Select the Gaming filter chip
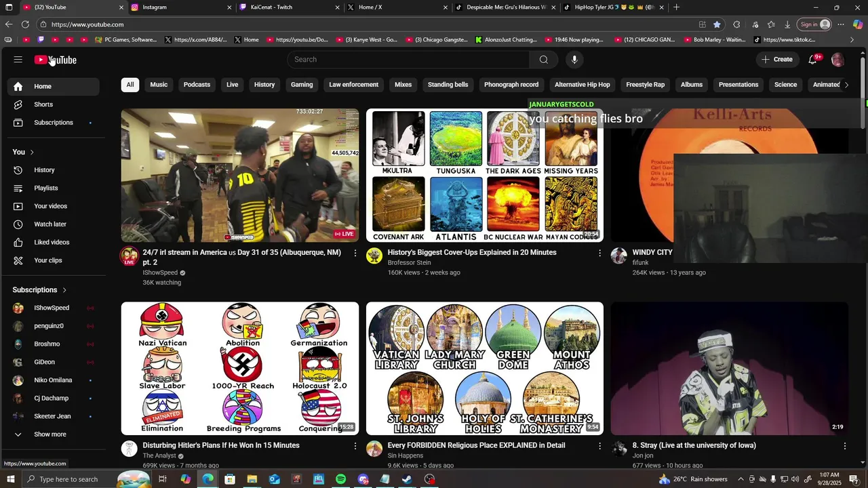The height and width of the screenshot is (488, 868). pos(302,85)
